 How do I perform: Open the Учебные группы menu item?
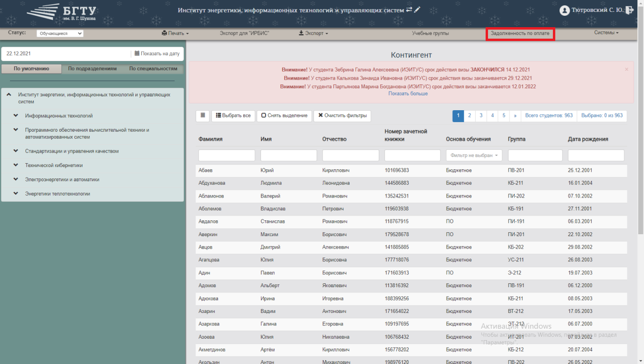click(x=430, y=33)
